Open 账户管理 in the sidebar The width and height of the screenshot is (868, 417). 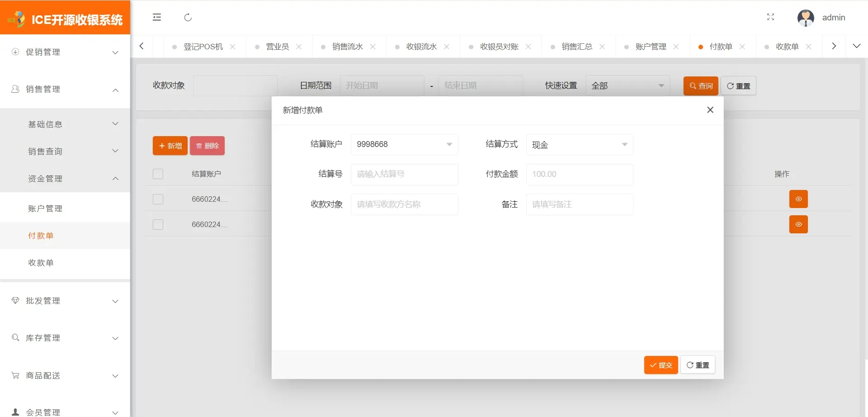[x=65, y=208]
